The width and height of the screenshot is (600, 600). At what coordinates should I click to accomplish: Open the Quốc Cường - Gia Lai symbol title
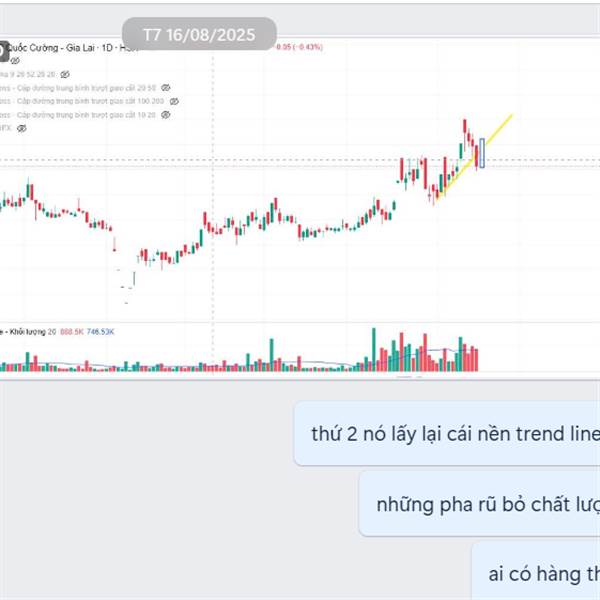click(x=51, y=48)
